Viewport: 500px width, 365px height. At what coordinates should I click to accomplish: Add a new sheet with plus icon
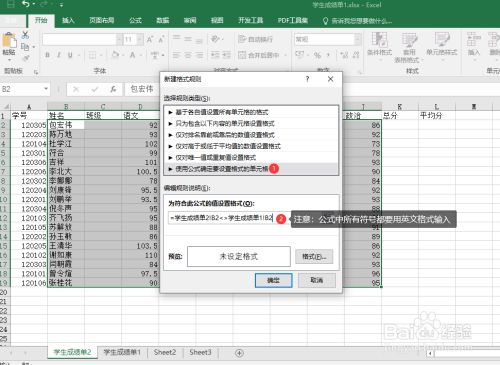pyautogui.click(x=239, y=353)
